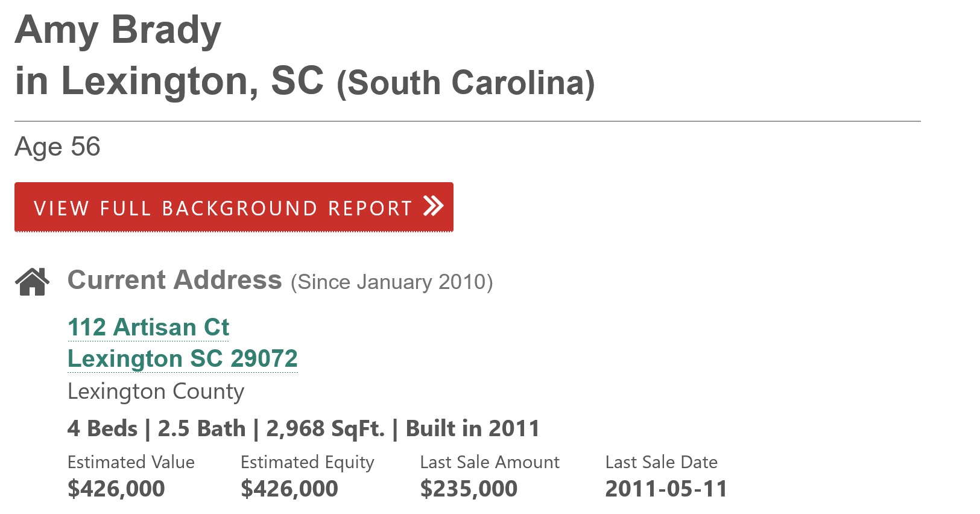Click the house icon beside Current Address
Image resolution: width=980 pixels, height=514 pixels.
point(33,282)
